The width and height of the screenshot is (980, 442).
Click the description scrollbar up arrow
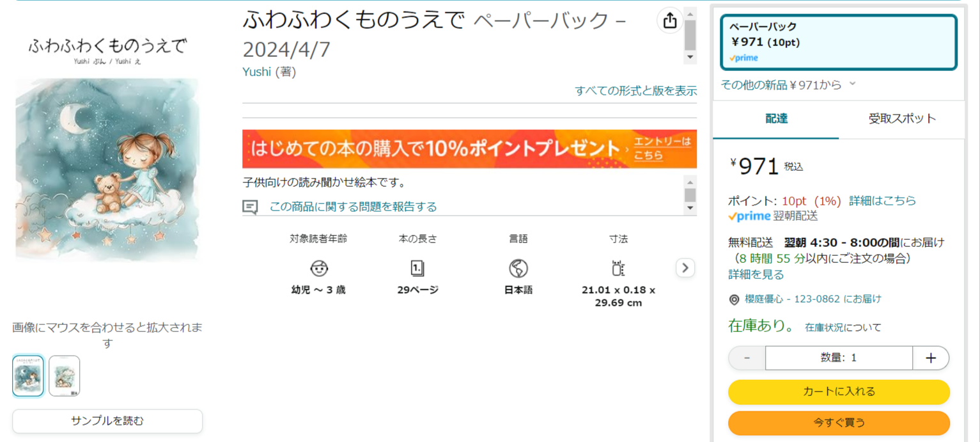(x=690, y=181)
